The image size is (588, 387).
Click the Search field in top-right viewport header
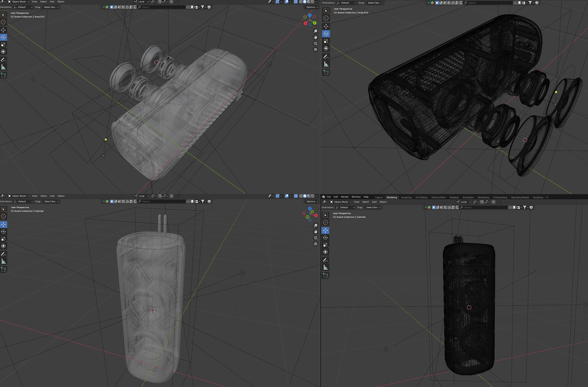[489, 3]
